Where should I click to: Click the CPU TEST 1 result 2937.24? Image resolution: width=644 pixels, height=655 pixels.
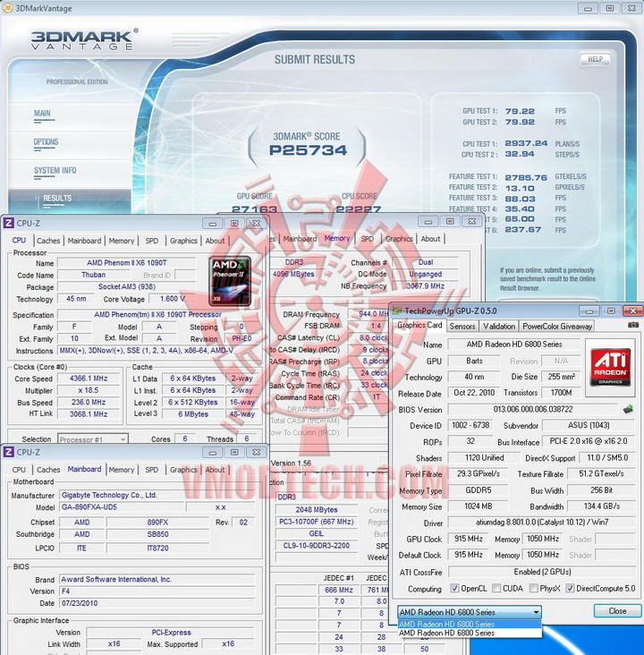coord(526,143)
